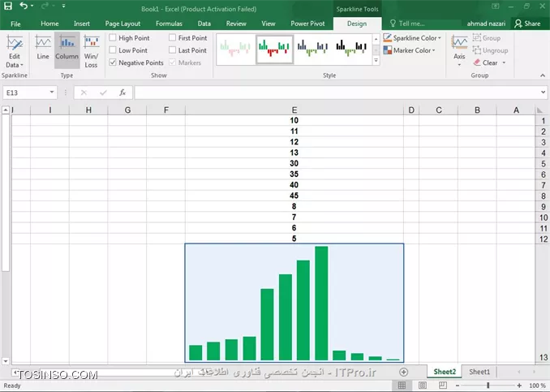Viewport: 550px width, 392px height.
Task: Enable the High Point checkbox
Action: [x=113, y=38]
